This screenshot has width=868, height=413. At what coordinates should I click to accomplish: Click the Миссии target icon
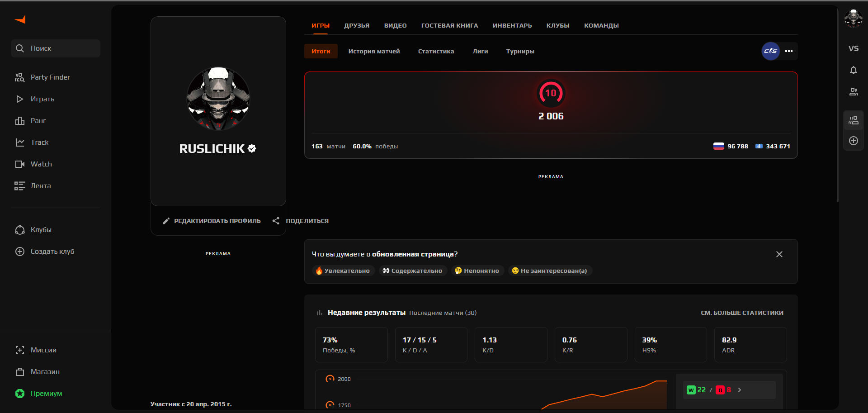click(x=19, y=350)
